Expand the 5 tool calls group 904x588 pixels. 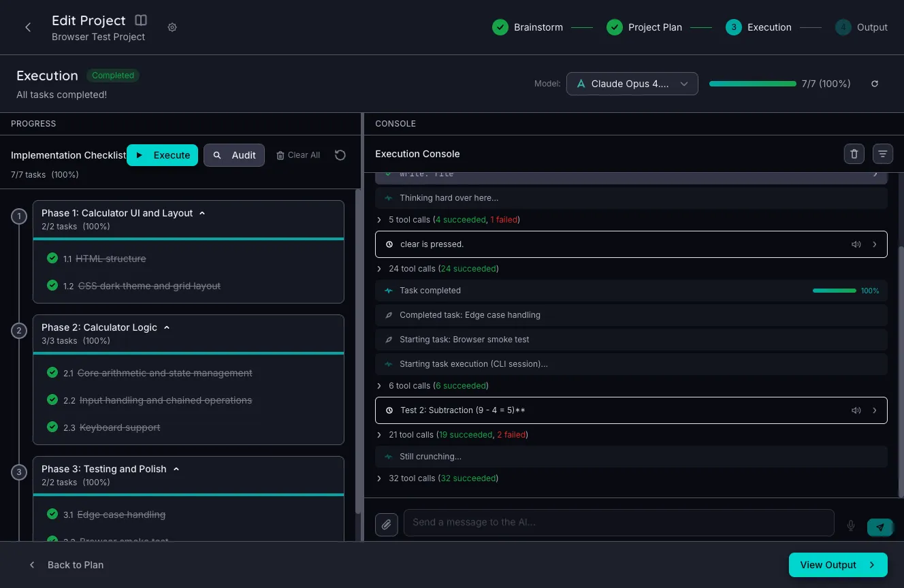click(x=380, y=220)
